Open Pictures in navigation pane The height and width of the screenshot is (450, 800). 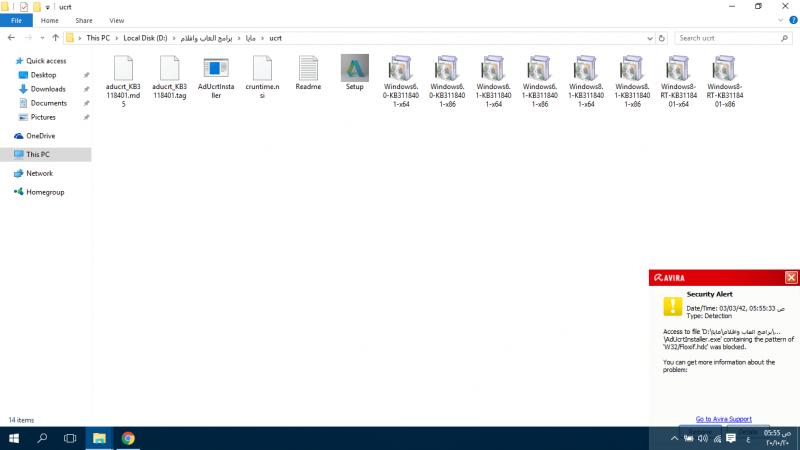tap(43, 117)
